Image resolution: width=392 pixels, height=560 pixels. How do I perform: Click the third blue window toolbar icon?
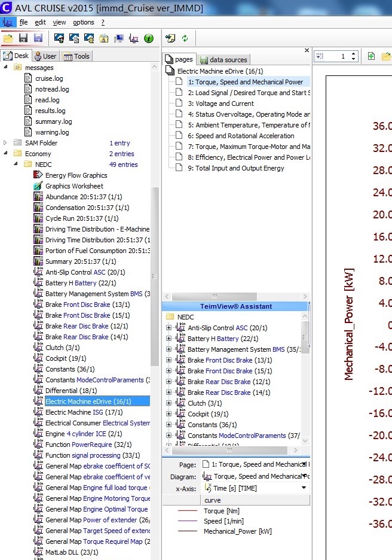(89, 38)
